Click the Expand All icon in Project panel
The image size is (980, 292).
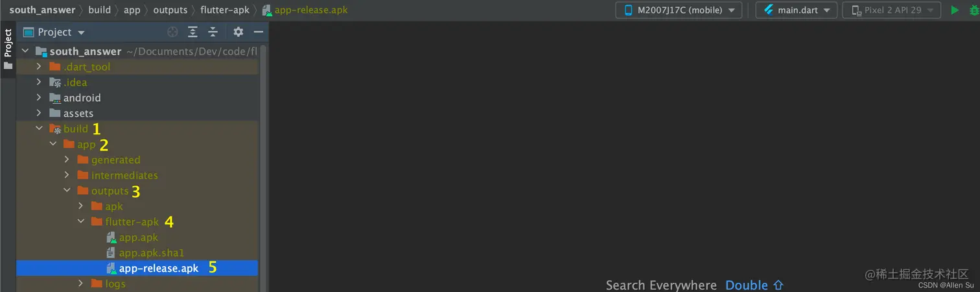(192, 32)
